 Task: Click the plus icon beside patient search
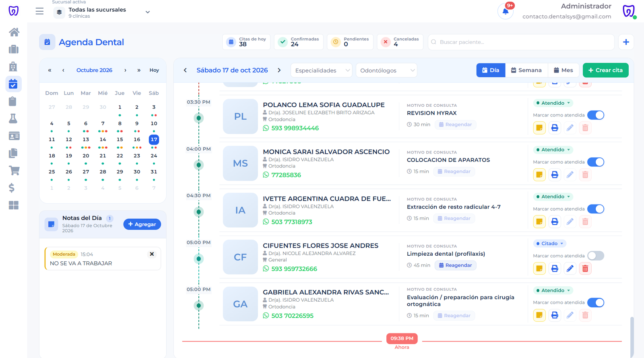pos(626,42)
